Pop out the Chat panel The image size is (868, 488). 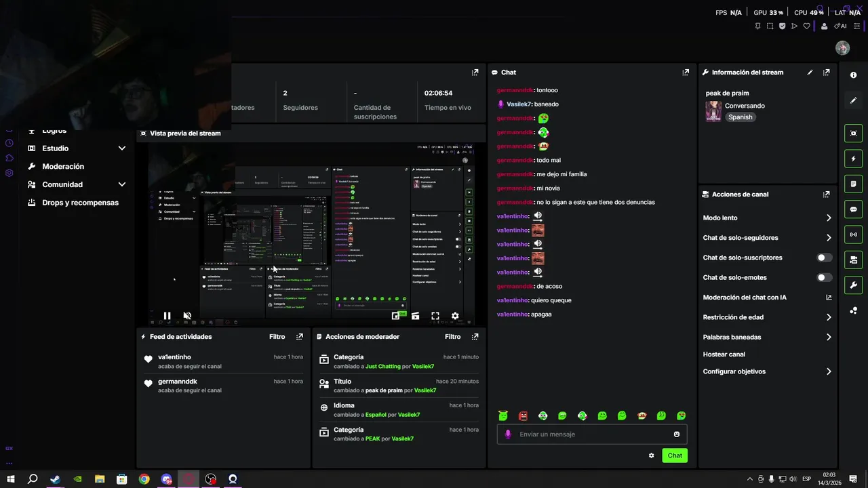[x=686, y=73]
